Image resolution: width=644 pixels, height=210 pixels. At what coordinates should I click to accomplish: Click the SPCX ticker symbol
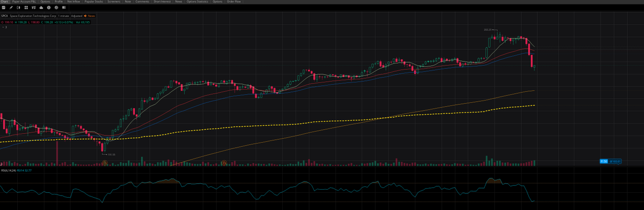[4, 16]
